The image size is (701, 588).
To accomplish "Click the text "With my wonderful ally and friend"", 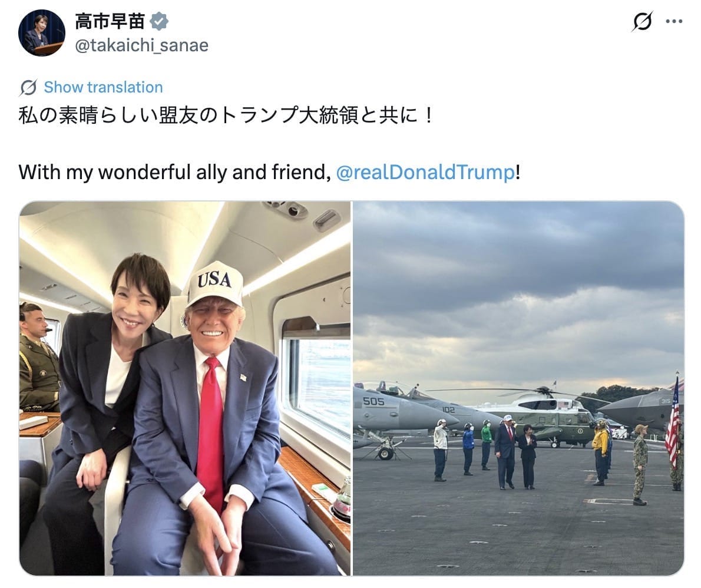I will [174, 172].
